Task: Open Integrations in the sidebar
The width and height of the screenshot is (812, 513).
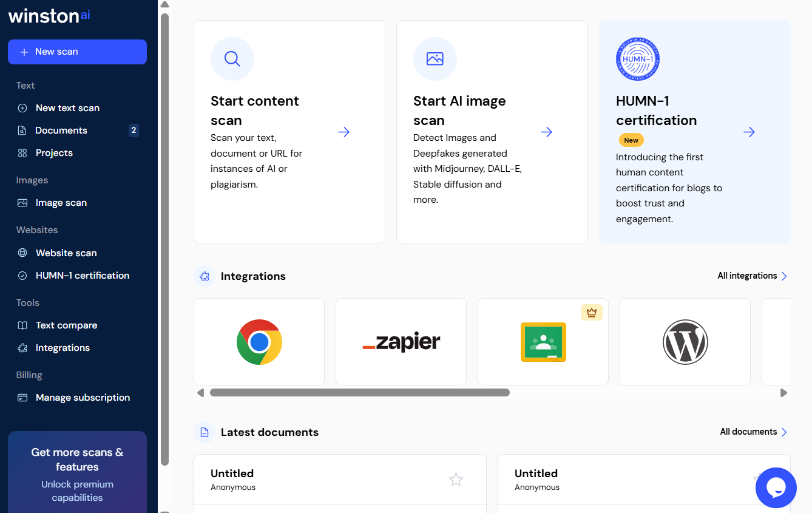Action: click(x=63, y=348)
